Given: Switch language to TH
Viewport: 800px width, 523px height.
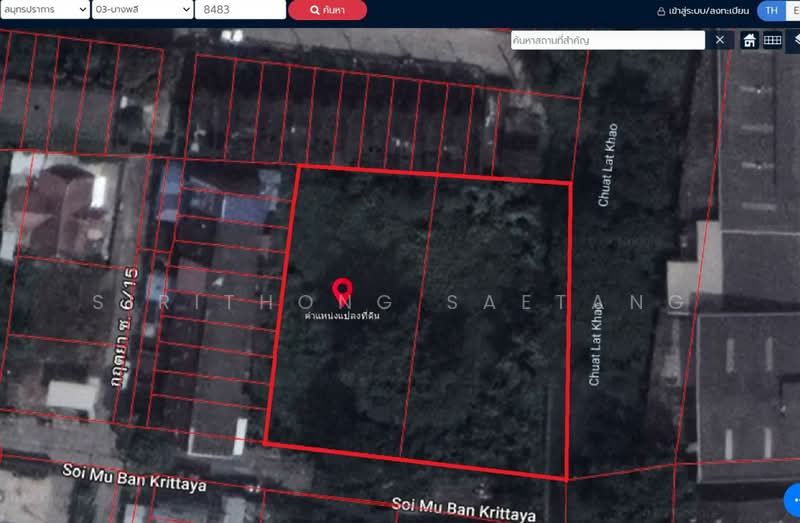Looking at the screenshot, I should tap(771, 11).
